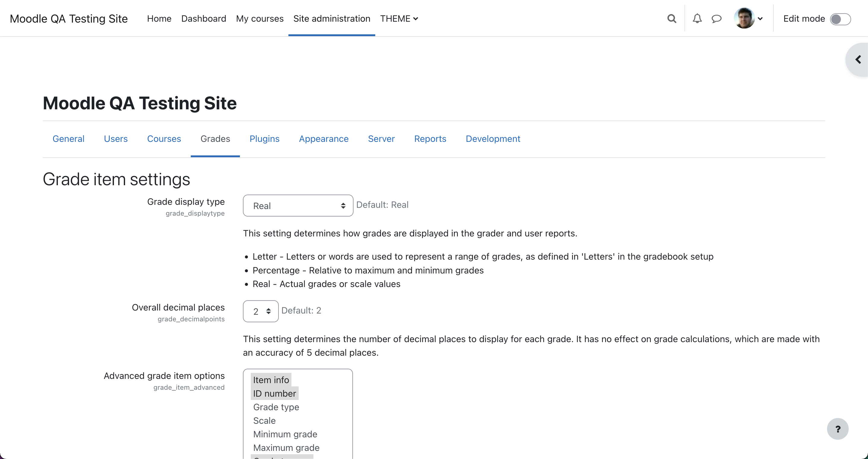The height and width of the screenshot is (459, 868).
Task: Switch to the Server tab
Action: point(381,139)
